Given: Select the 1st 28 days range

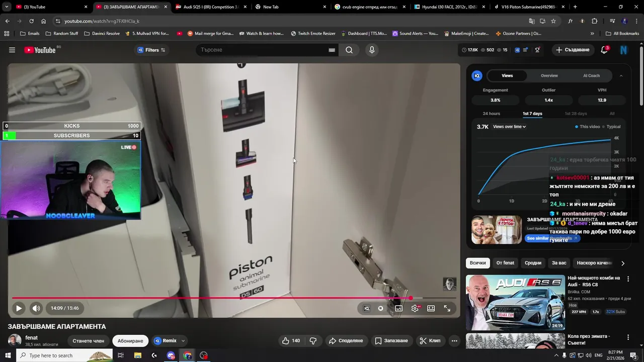Looking at the screenshot, I should point(576,114).
